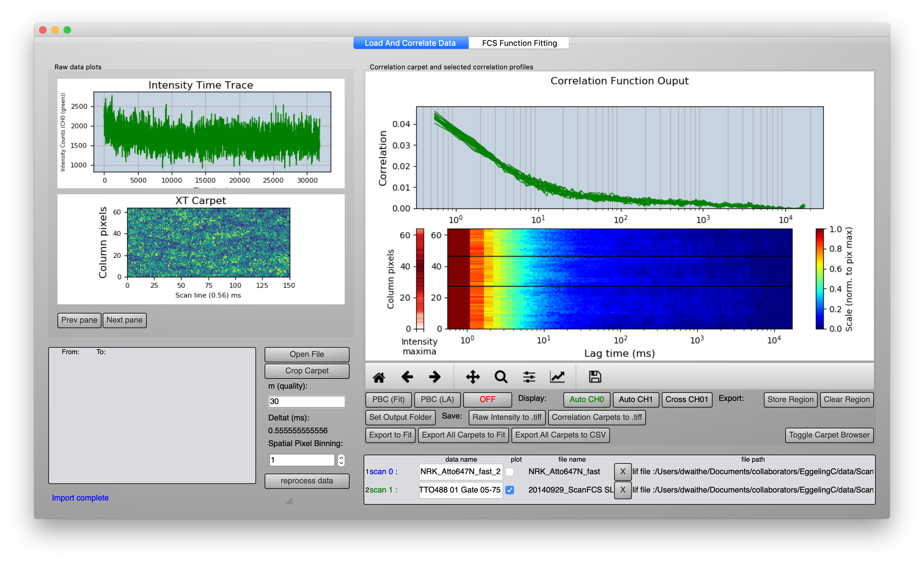Click the m (quality) input field
This screenshot has width=924, height=564.
306,401
